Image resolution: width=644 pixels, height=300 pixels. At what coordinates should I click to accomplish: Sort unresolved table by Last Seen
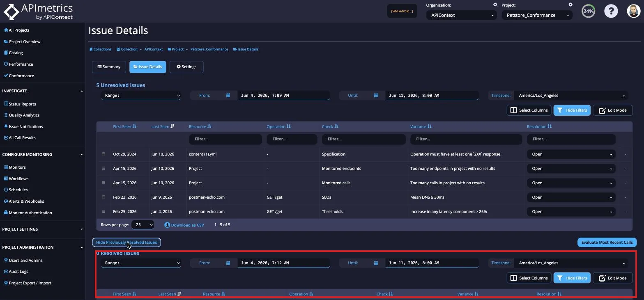163,126
